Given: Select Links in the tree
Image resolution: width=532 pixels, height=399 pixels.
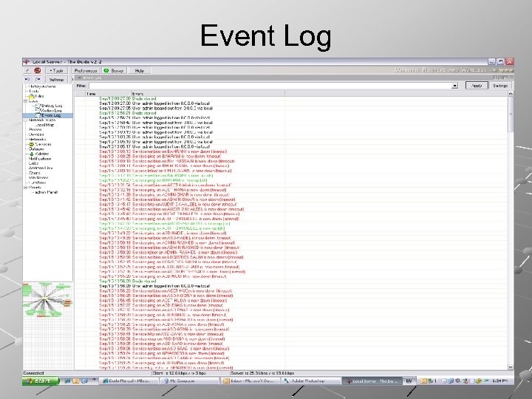Looking at the screenshot, I should tap(33, 163).
